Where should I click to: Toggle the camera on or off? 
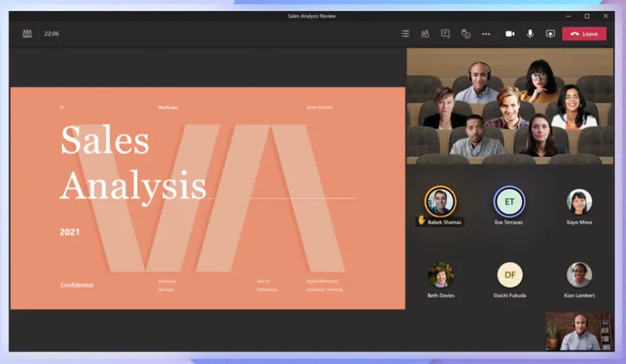(510, 34)
